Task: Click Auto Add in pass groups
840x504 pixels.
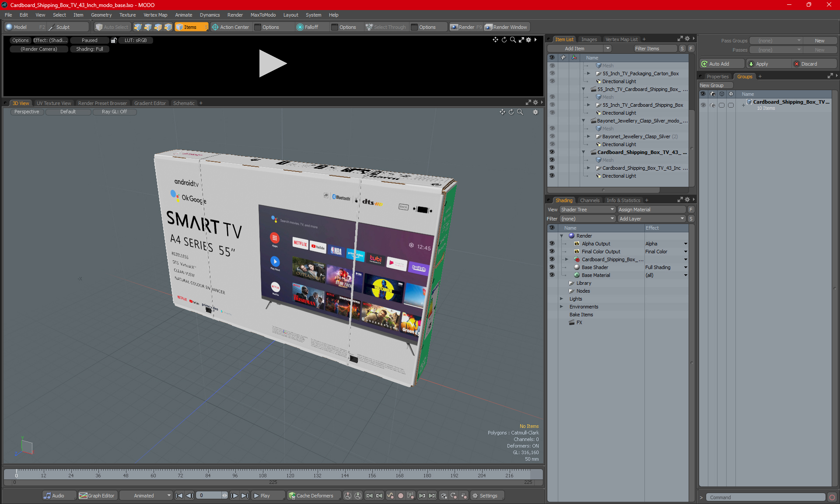Action: click(721, 64)
